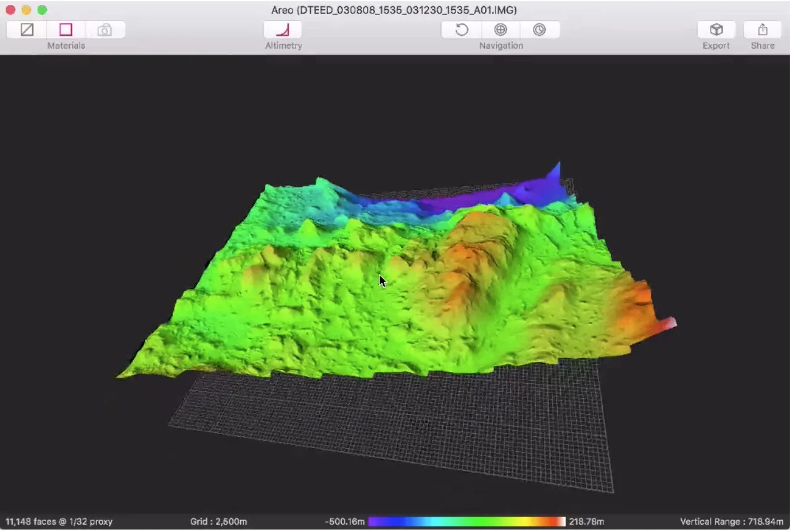The image size is (791, 532).
Task: Click the circular arrow reset navigation icon
Action: pos(462,30)
